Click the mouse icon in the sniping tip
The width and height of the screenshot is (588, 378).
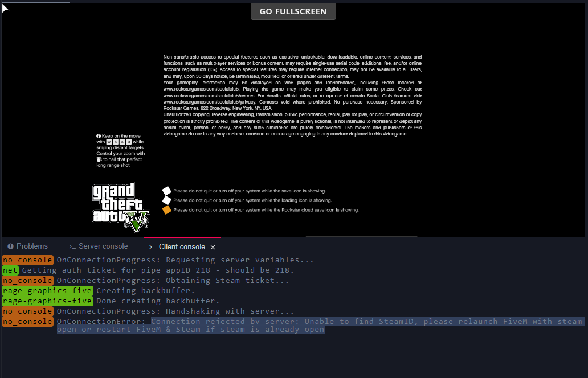99,159
